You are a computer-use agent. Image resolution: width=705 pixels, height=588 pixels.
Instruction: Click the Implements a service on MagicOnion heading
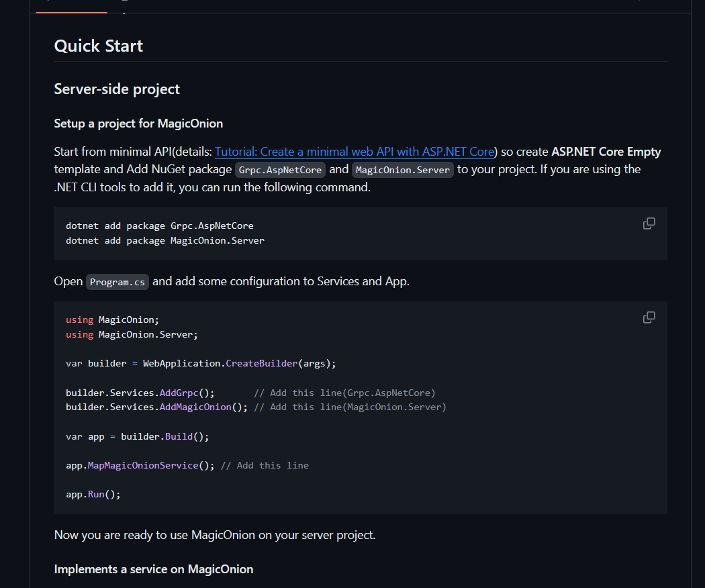(154, 569)
